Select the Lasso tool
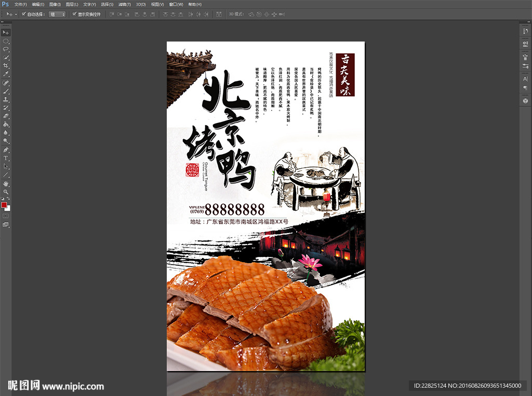This screenshot has height=396, width=532. [x=6, y=49]
